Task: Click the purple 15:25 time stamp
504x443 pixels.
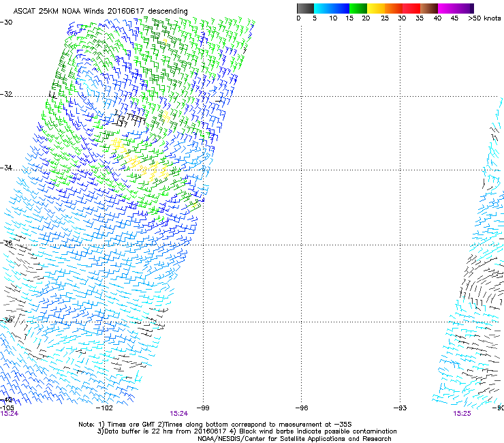Action: [x=462, y=414]
